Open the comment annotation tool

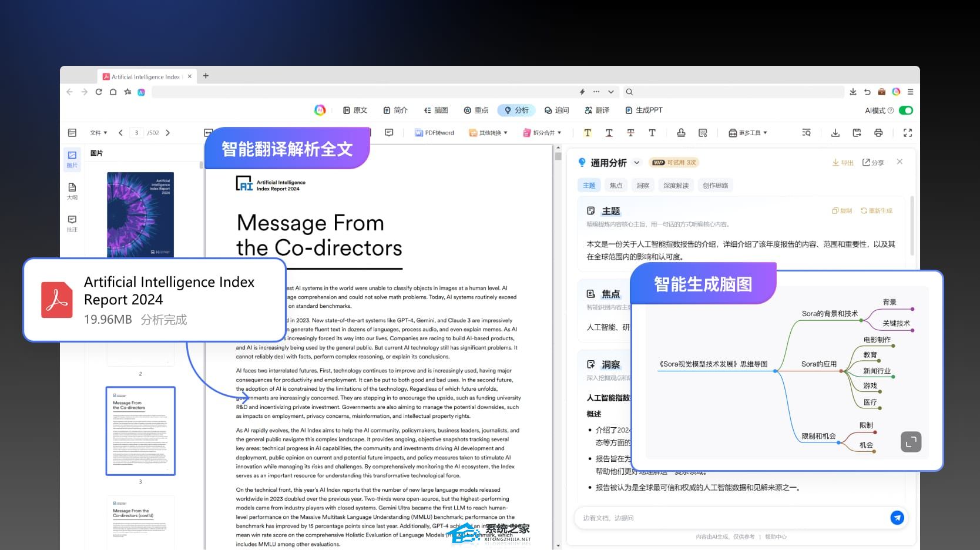click(389, 133)
